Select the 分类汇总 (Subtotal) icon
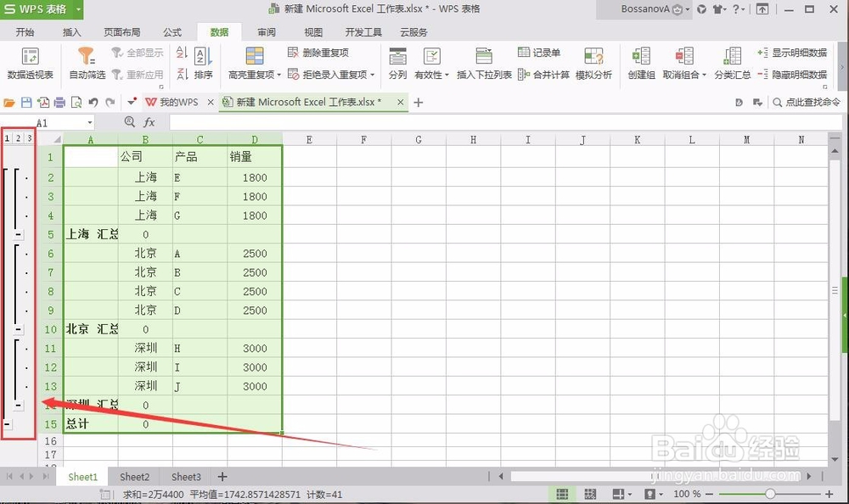 (x=732, y=64)
